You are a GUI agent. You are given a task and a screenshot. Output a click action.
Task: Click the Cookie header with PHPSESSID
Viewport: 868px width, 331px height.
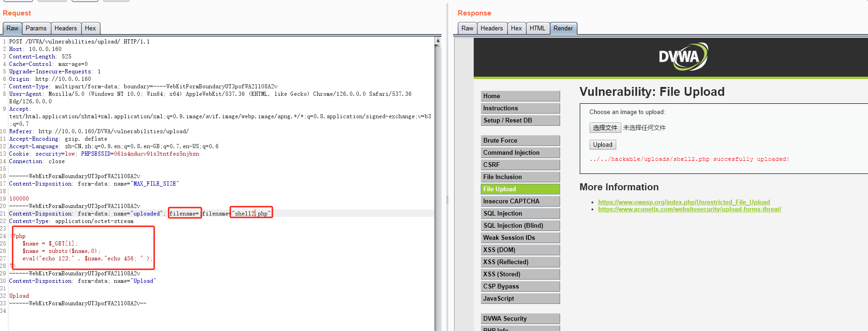[104, 154]
